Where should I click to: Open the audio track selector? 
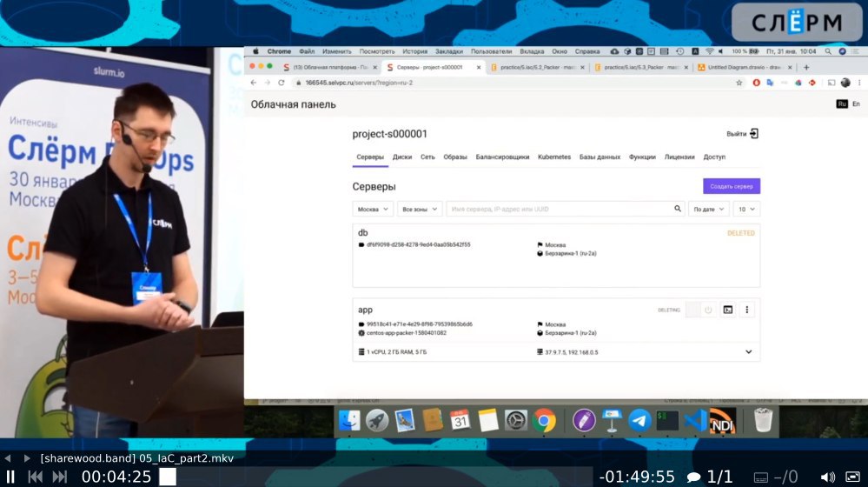point(711,477)
